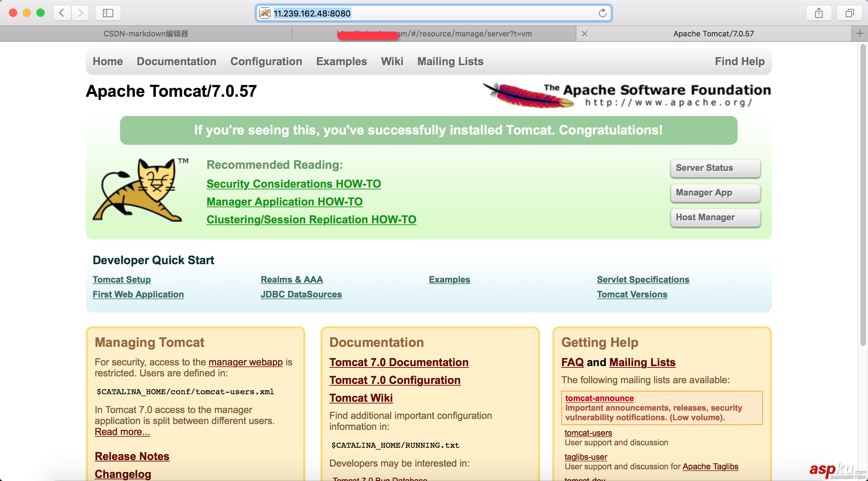Click Read more... under Managing Tomcat
868x481 pixels.
[122, 432]
